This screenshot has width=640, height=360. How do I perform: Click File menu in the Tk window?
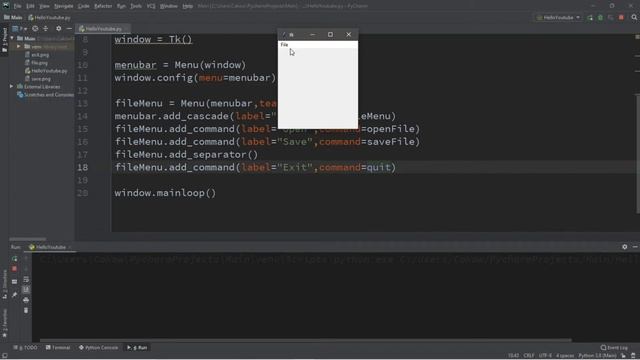point(284,44)
